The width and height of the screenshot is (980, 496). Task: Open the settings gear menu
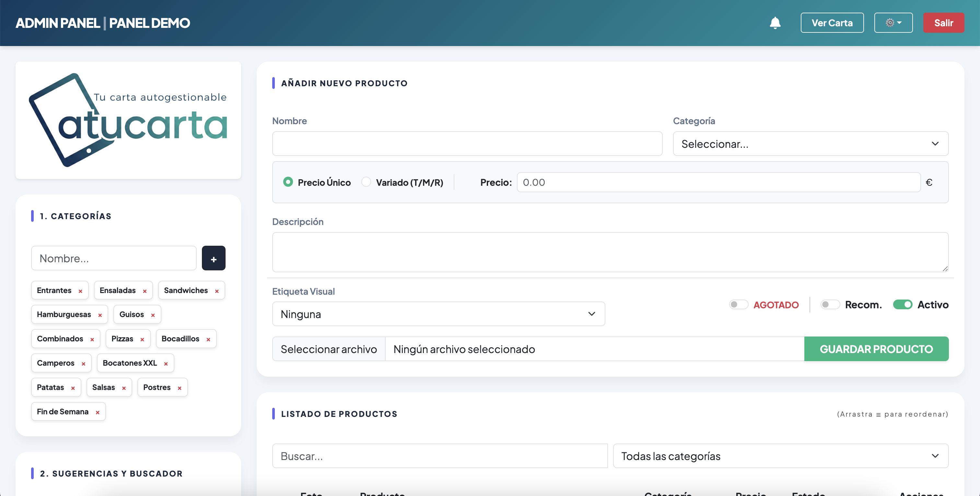[893, 23]
